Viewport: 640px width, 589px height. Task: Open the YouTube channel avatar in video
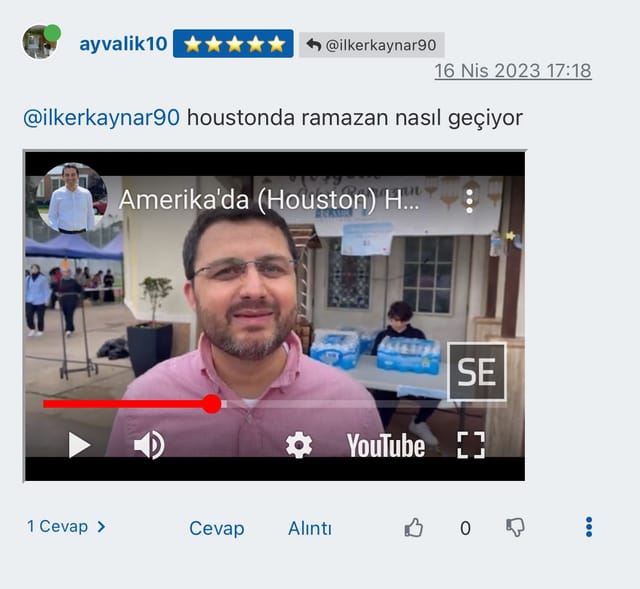71,198
